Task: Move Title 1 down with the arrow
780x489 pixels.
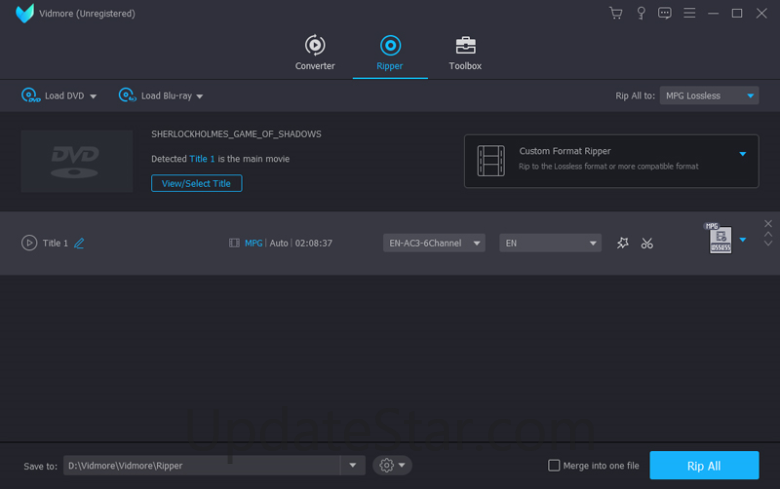Action: tap(768, 243)
